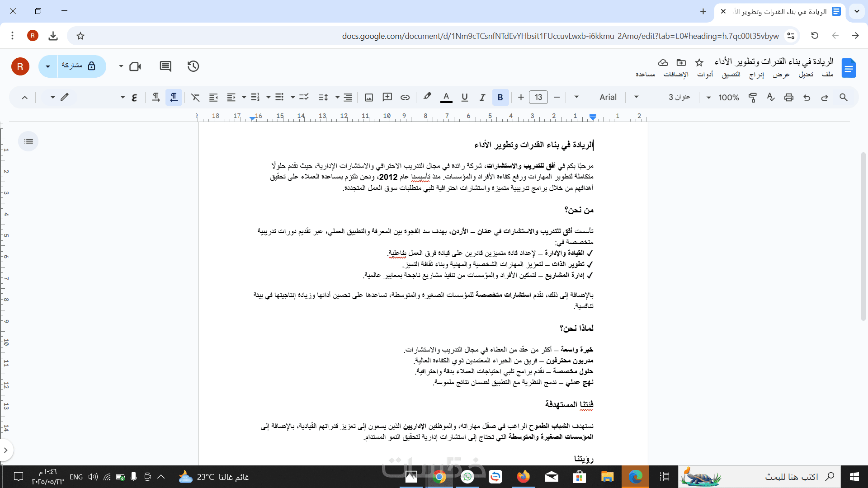Screen dimensions: 868x488
Task: Clear formatting from the toolbar
Action: click(x=195, y=97)
